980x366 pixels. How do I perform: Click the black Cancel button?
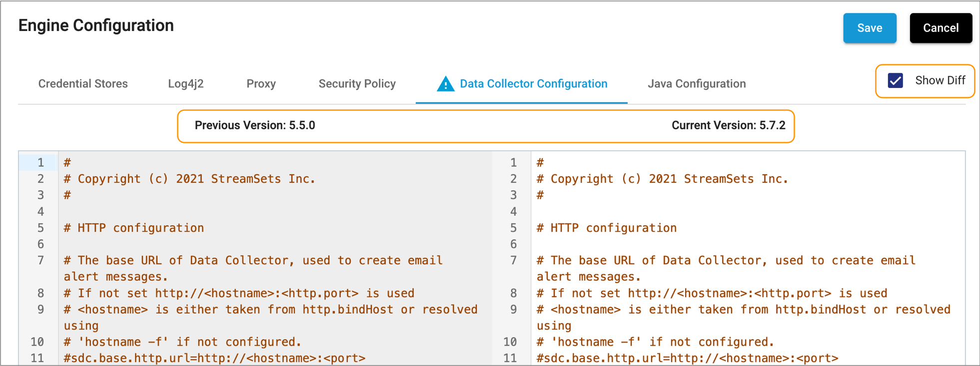pyautogui.click(x=941, y=28)
